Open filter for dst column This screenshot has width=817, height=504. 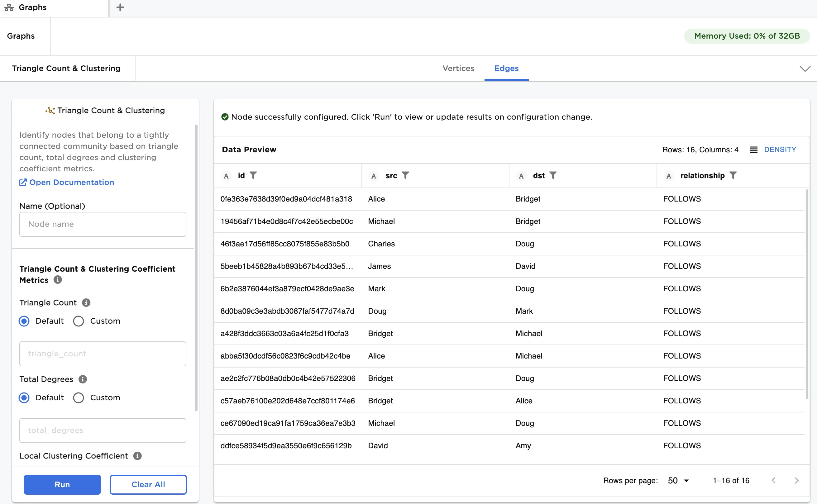(553, 175)
